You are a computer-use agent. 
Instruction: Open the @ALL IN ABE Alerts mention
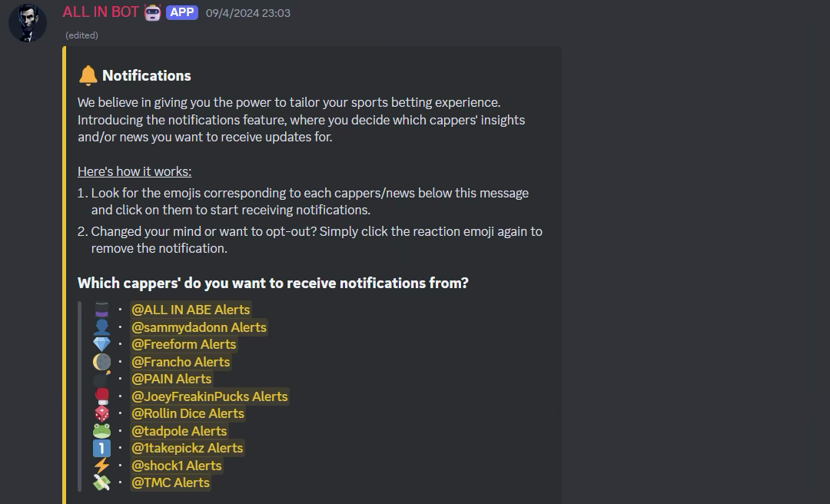pos(191,310)
